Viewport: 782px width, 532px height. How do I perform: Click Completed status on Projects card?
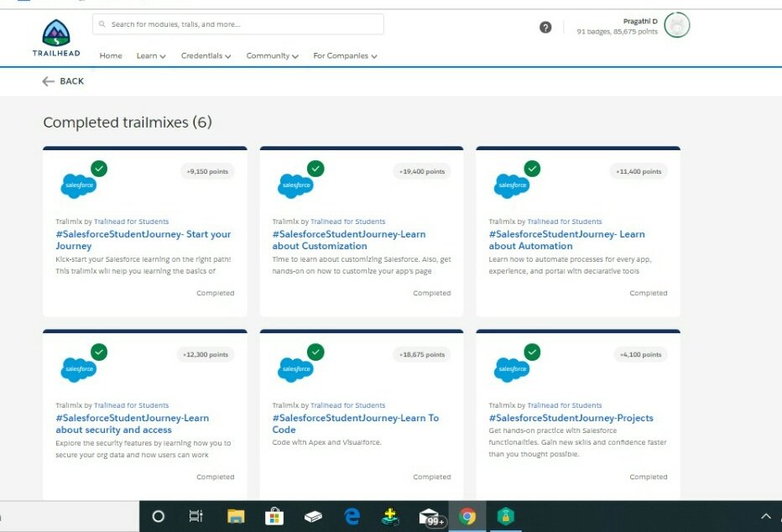(649, 477)
